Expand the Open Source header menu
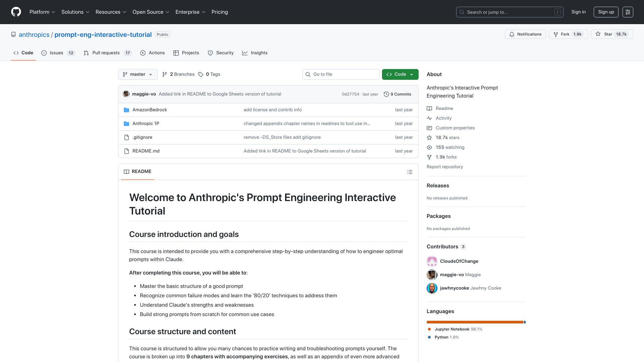This screenshot has height=362, width=644. click(151, 12)
